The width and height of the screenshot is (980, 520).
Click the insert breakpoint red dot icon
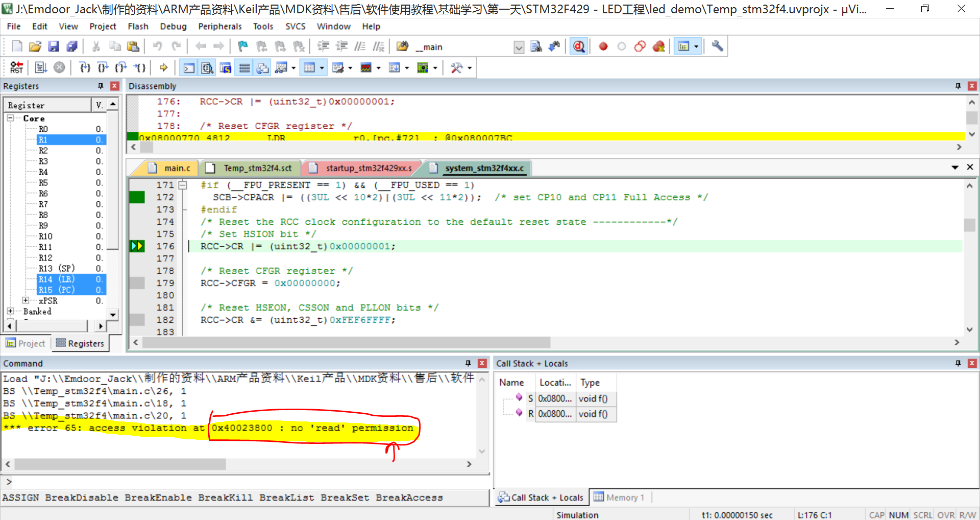(x=603, y=46)
